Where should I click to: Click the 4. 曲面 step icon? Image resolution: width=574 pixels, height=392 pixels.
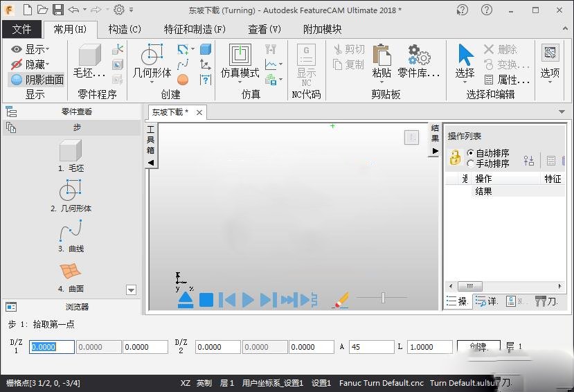71,271
